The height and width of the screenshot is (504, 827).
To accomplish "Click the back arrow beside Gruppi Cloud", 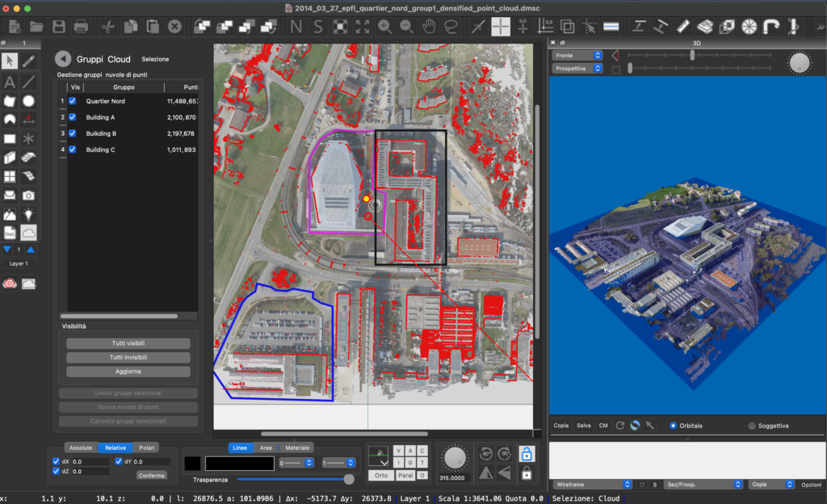I will (x=62, y=59).
